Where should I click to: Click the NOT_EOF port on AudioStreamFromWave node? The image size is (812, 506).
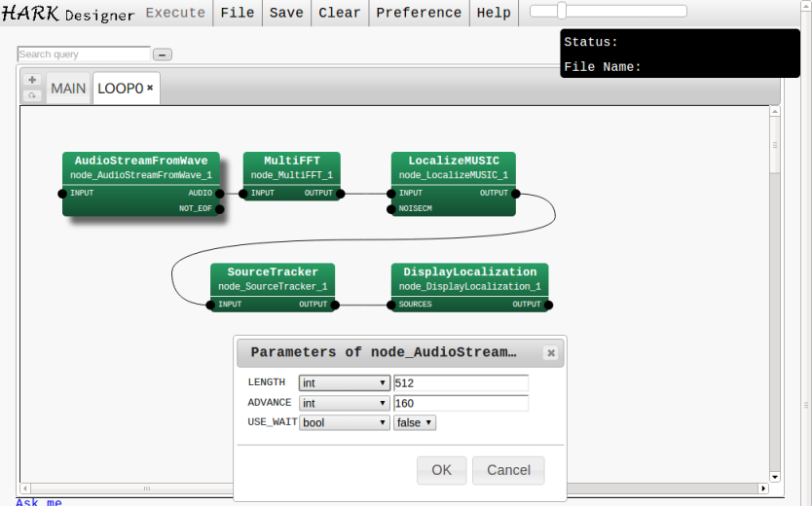coord(219,209)
